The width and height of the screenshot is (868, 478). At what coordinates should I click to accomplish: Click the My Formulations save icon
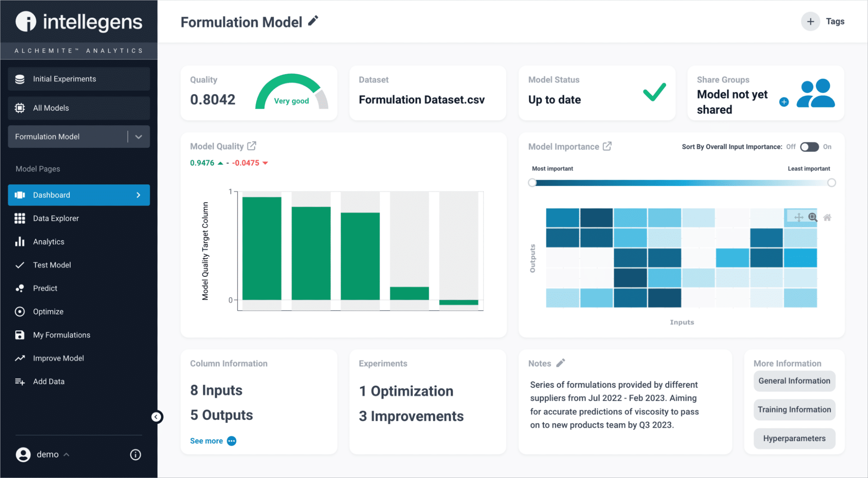(20, 335)
